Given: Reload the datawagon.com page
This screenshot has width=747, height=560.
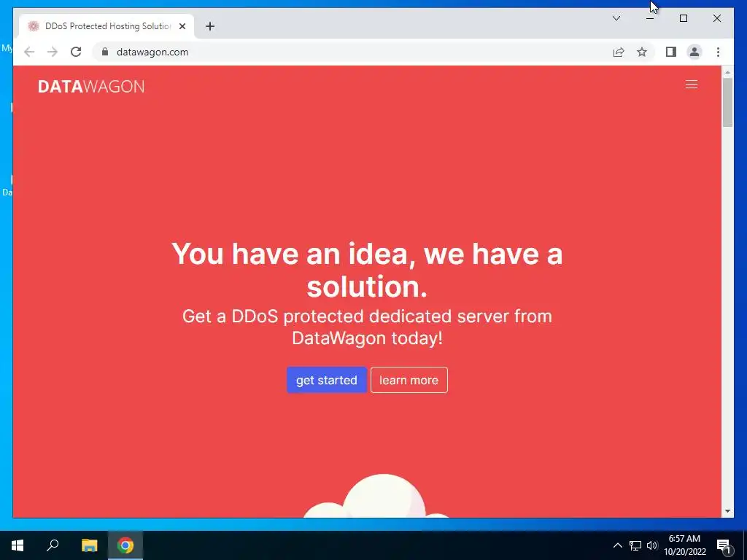Looking at the screenshot, I should pos(76,52).
